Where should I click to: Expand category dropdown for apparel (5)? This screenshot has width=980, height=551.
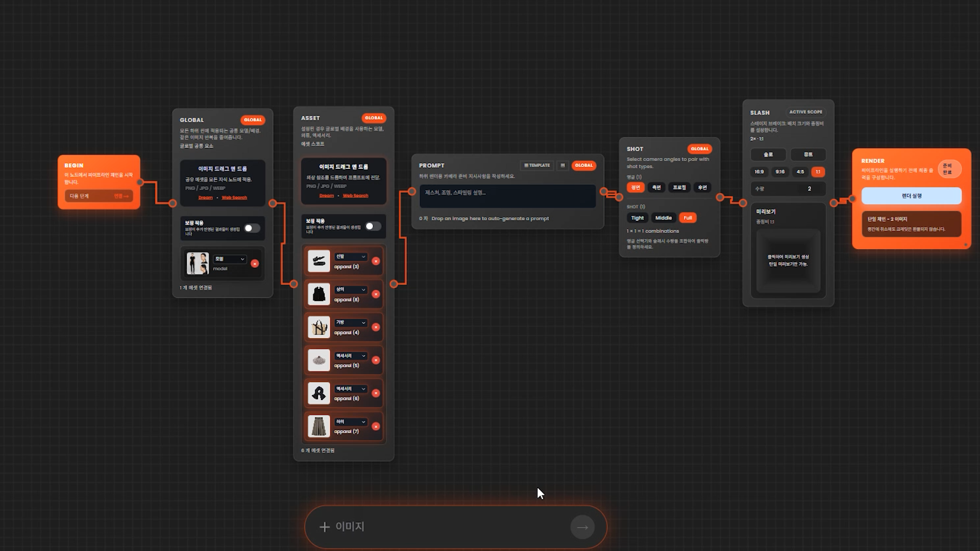click(351, 356)
